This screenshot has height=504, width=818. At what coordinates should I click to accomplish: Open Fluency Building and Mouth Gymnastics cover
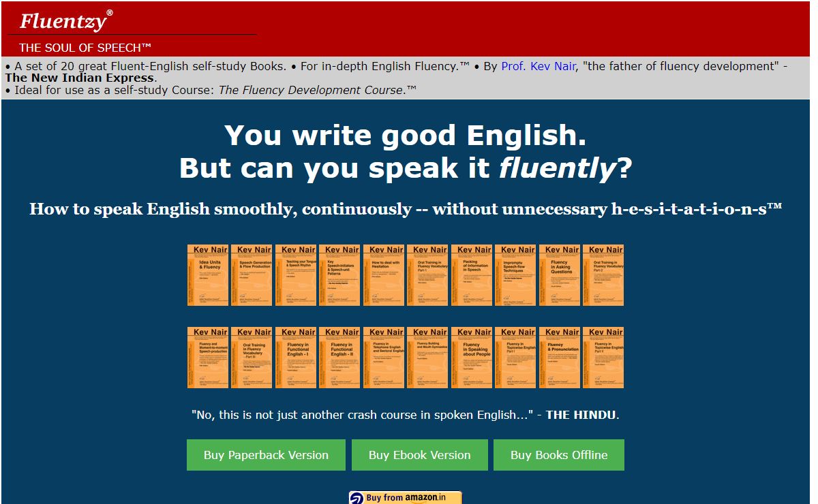click(427, 358)
